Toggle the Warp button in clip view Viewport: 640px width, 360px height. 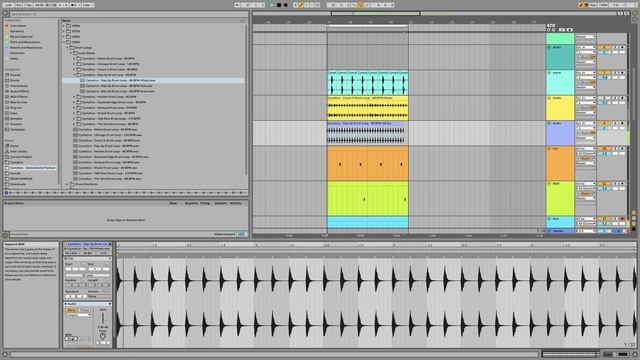(x=71, y=310)
